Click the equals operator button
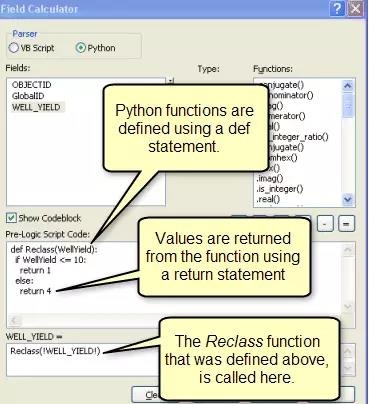This screenshot has height=404, width=369. click(x=346, y=223)
